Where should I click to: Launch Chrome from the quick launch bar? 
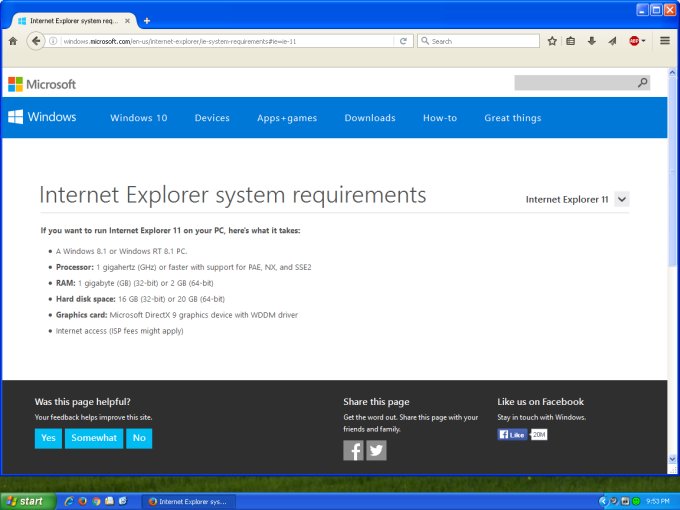pyautogui.click(x=96, y=501)
